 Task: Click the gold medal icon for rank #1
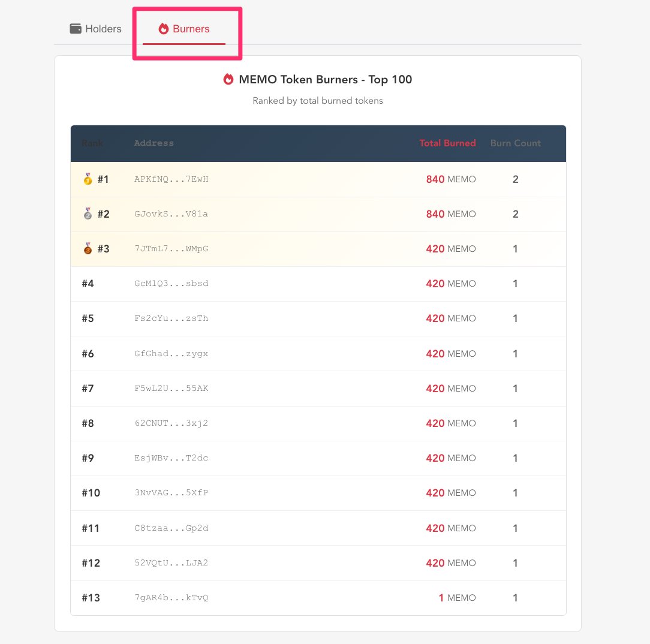[88, 179]
